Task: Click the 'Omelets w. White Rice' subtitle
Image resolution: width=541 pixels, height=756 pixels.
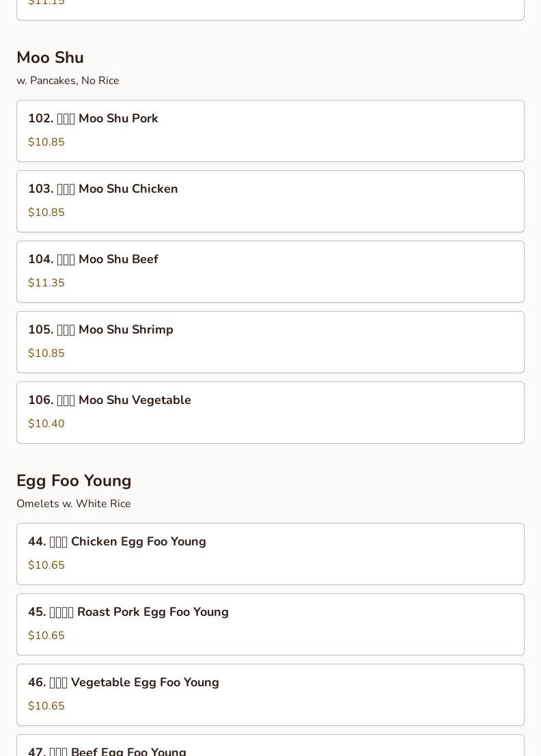Action: (74, 503)
